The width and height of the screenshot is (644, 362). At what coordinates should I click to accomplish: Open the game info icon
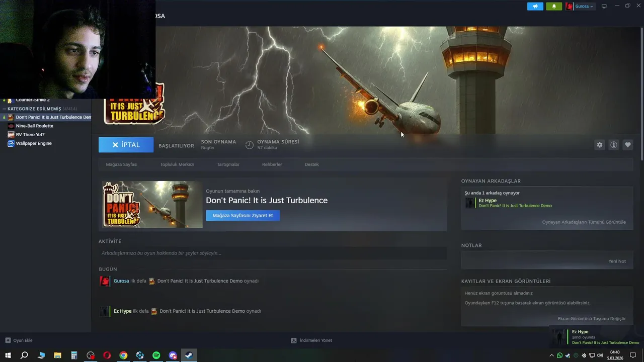coord(614,145)
